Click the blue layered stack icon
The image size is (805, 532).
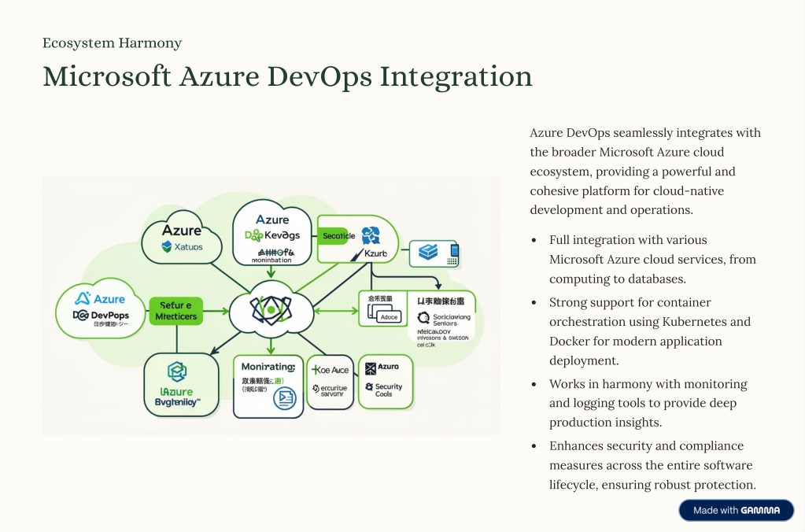coord(428,253)
